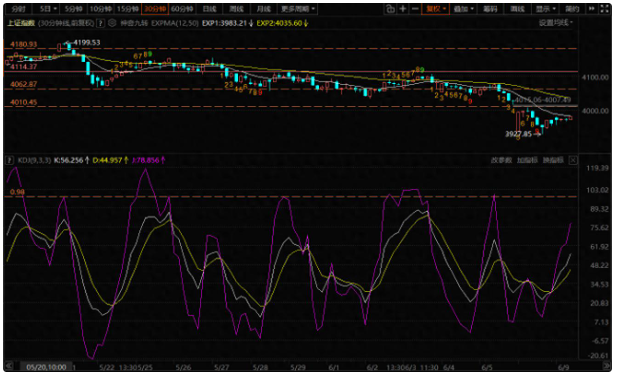Click the KDJ(9,3,3) indicator name
The height and width of the screenshot is (379, 618).
pyautogui.click(x=34, y=160)
